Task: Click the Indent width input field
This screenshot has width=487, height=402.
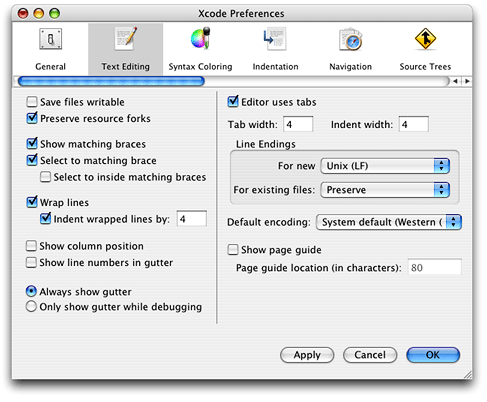Action: point(414,124)
